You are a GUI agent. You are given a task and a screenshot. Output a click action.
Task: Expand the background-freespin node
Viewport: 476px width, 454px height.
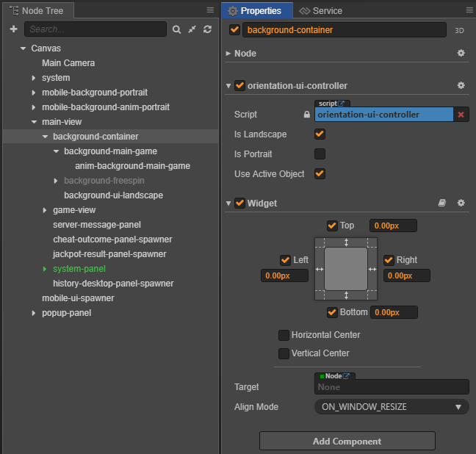[56, 181]
